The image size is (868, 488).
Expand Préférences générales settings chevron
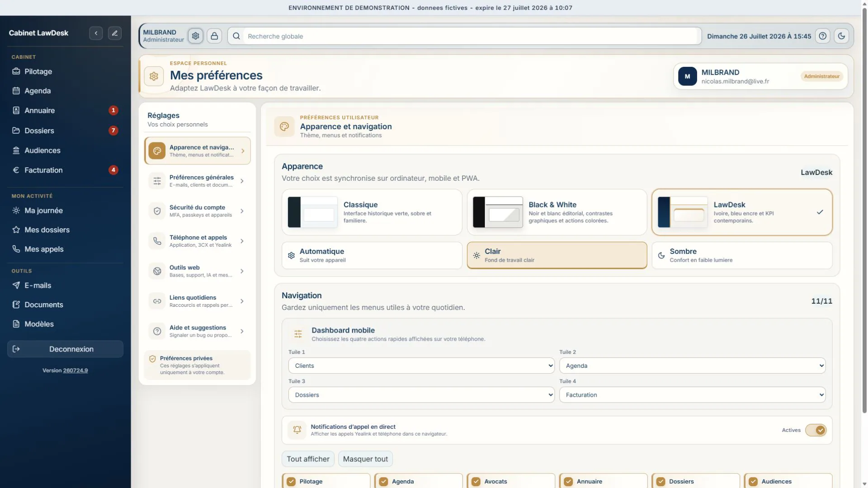(242, 181)
